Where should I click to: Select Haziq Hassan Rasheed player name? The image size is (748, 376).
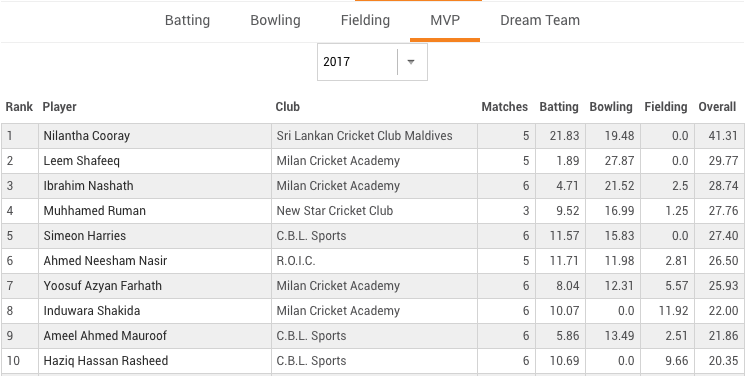(106, 361)
